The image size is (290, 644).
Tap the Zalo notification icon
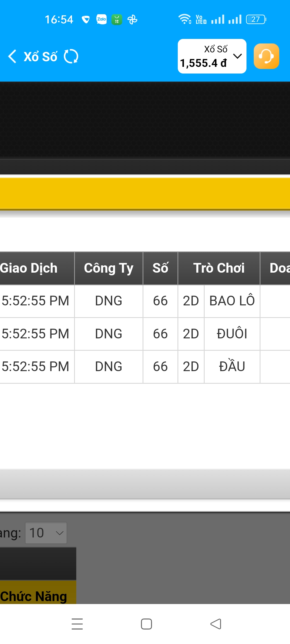pyautogui.click(x=102, y=19)
